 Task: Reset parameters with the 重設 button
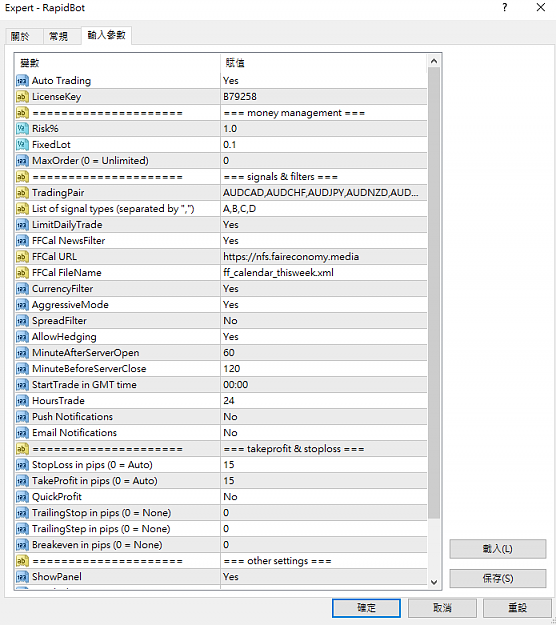pos(517,608)
